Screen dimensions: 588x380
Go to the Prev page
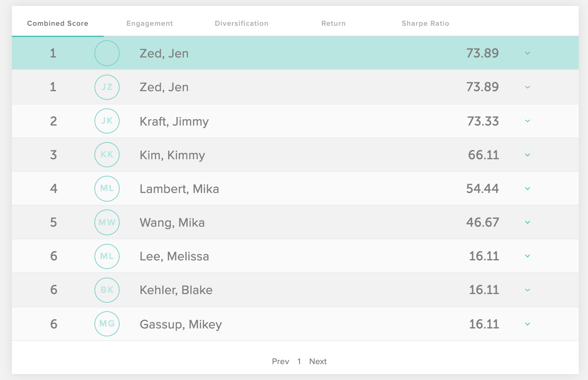click(x=280, y=361)
